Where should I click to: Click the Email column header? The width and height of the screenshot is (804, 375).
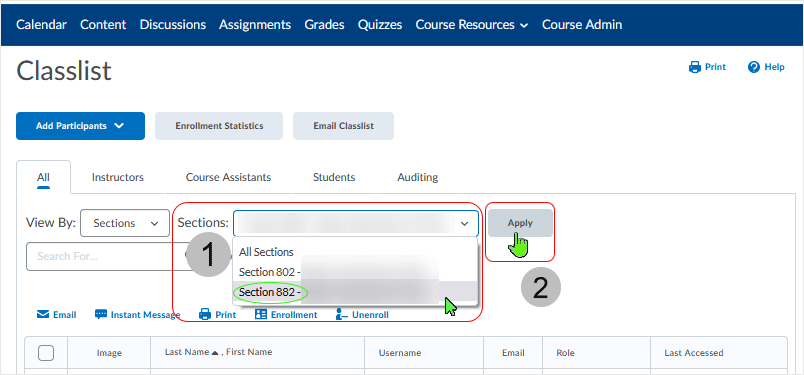click(513, 353)
